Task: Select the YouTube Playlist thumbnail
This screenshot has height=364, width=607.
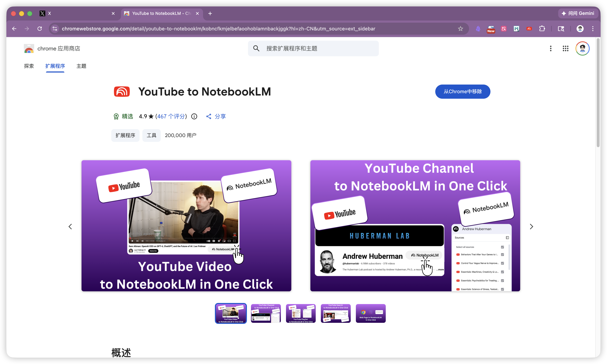Action: [301, 313]
